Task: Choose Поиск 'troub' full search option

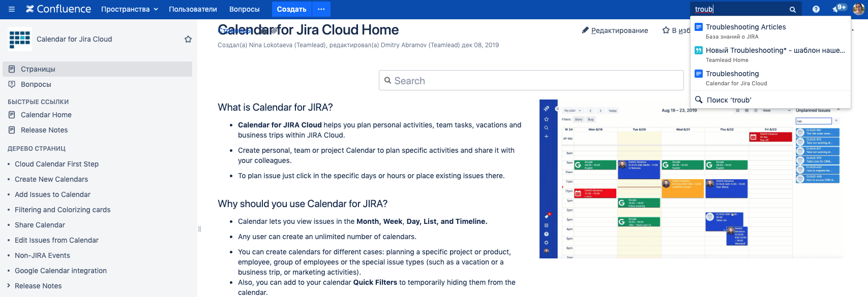Action: pos(770,100)
